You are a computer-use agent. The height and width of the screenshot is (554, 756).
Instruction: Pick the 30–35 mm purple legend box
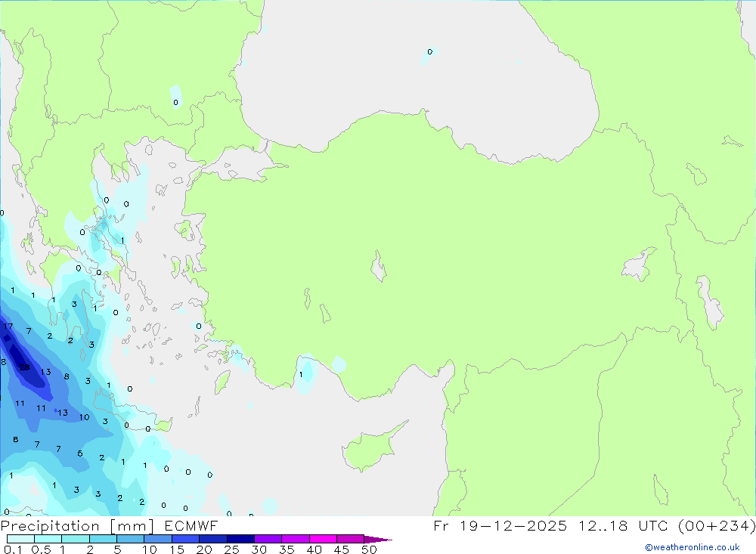tap(268, 539)
